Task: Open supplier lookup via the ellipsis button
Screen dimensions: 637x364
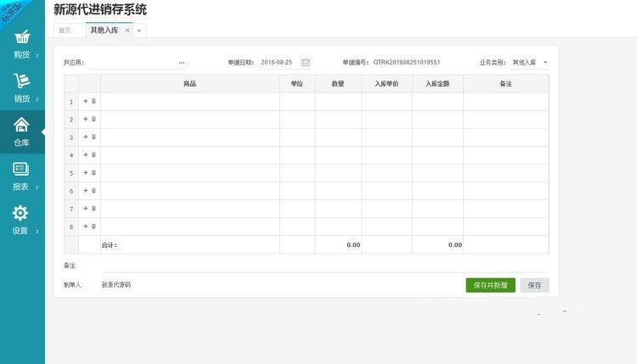Action: [182, 63]
